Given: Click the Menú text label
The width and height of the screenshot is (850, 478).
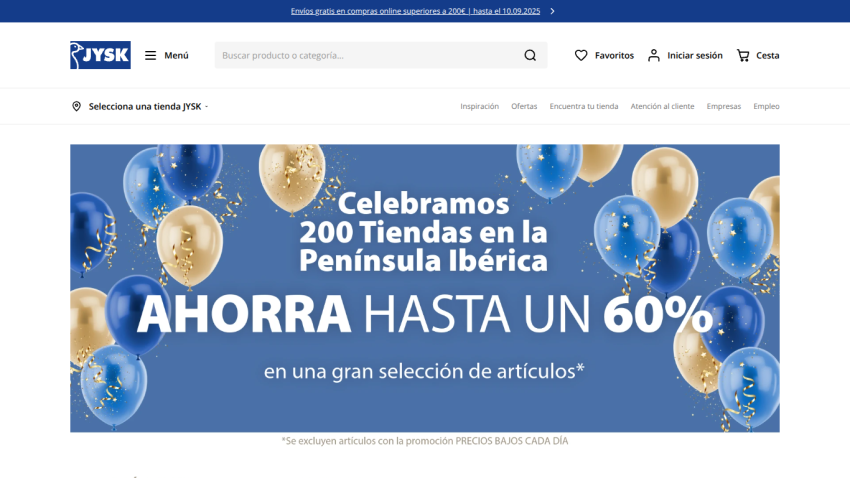Looking at the screenshot, I should [176, 55].
